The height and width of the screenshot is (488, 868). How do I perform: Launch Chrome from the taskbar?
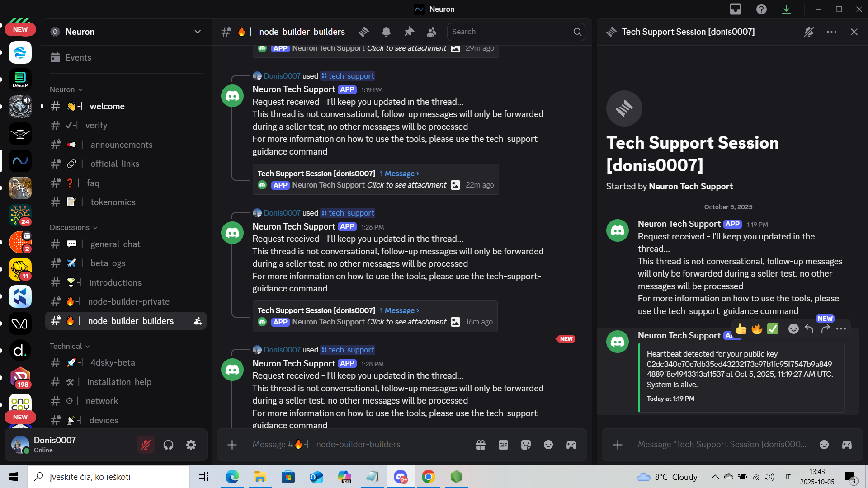point(428,477)
